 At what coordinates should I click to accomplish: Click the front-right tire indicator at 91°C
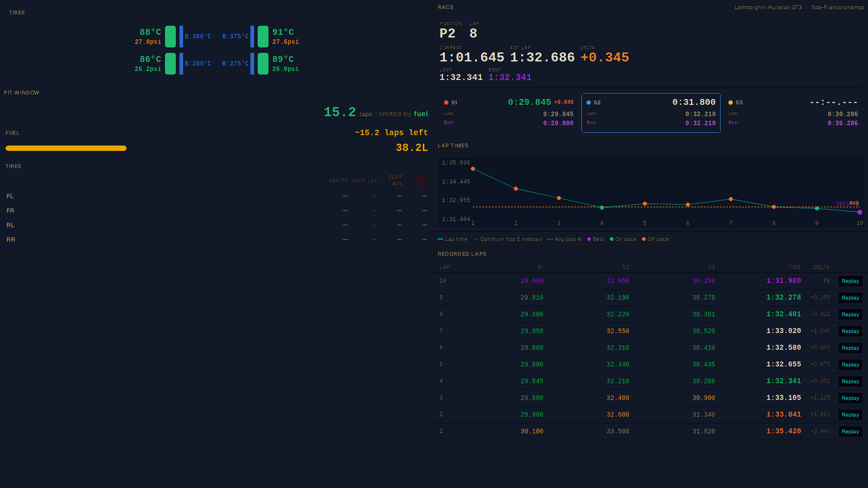click(x=263, y=37)
